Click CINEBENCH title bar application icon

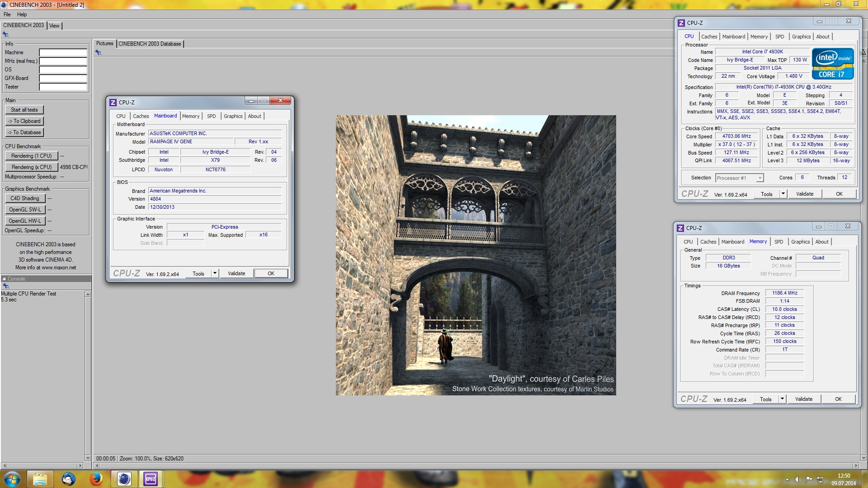pyautogui.click(x=4, y=5)
